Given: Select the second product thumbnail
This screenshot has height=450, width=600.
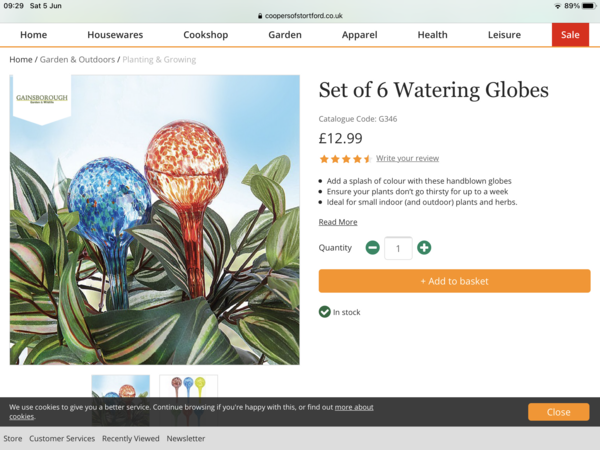Looking at the screenshot, I should [188, 387].
